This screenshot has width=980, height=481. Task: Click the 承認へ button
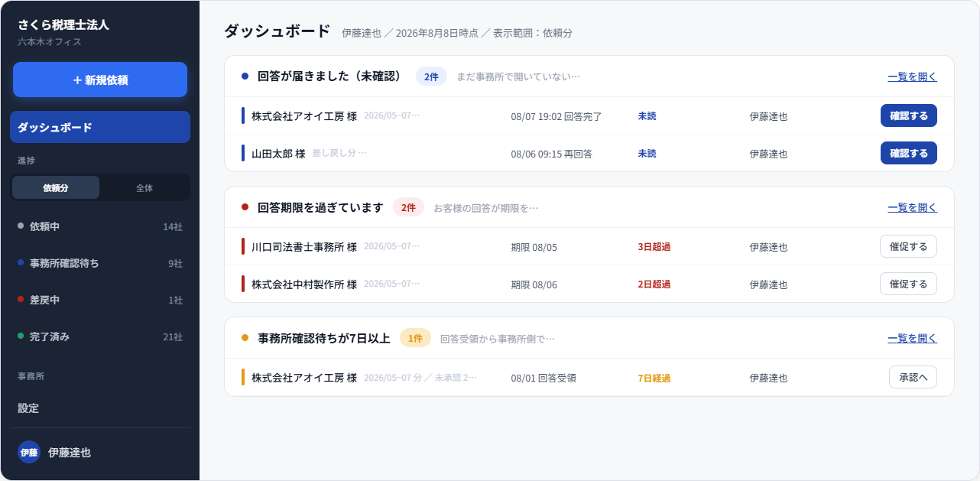click(x=913, y=377)
